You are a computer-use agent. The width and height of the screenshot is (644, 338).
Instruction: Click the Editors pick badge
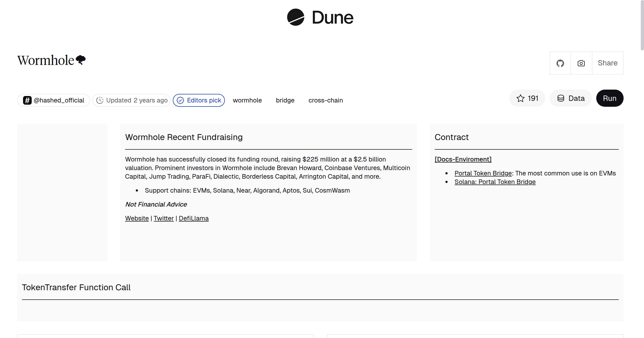point(199,100)
